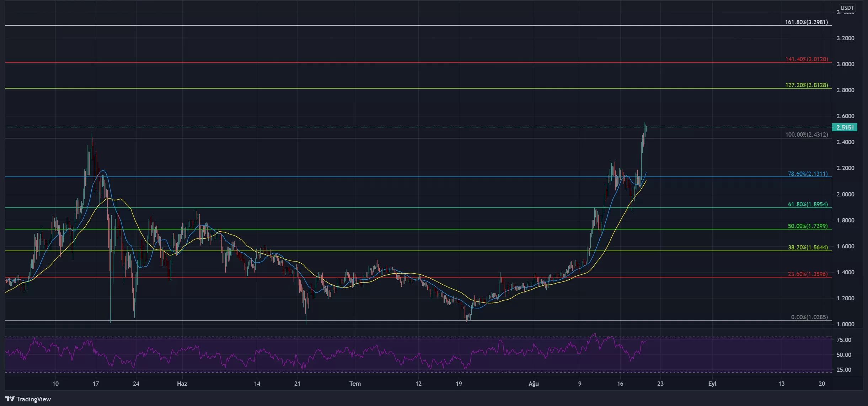Click the Tem month marker on time axis
The image size is (868, 406).
point(355,384)
